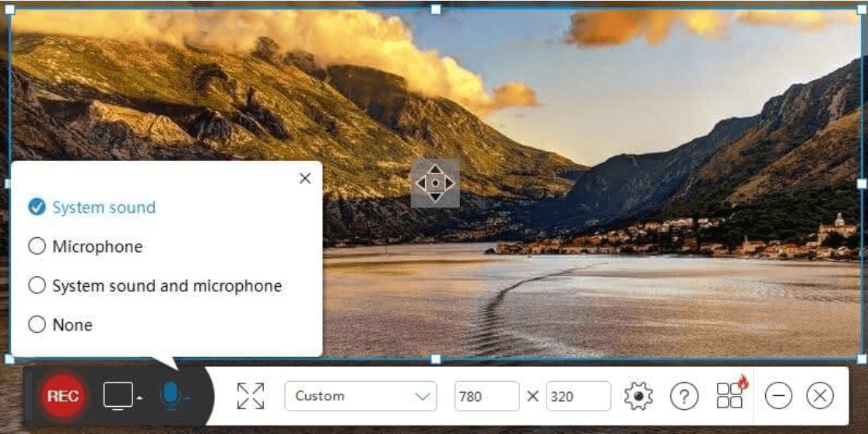Click the full screen expand arrows icon
868x434 pixels.
(251, 396)
